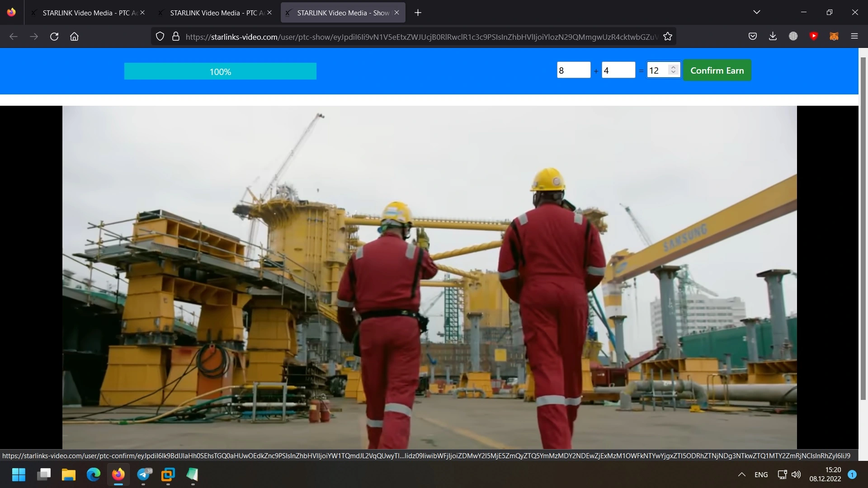The width and height of the screenshot is (868, 488).
Task: Expand the list all tabs dropdown
Action: 757,12
